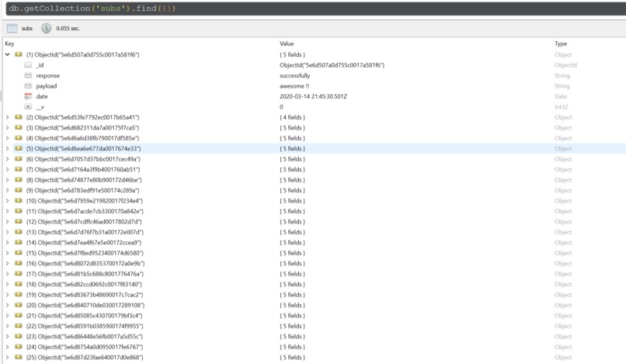Select row (7) ObjectId 5e6d7164a3f9b4001760ab51

[83, 169]
